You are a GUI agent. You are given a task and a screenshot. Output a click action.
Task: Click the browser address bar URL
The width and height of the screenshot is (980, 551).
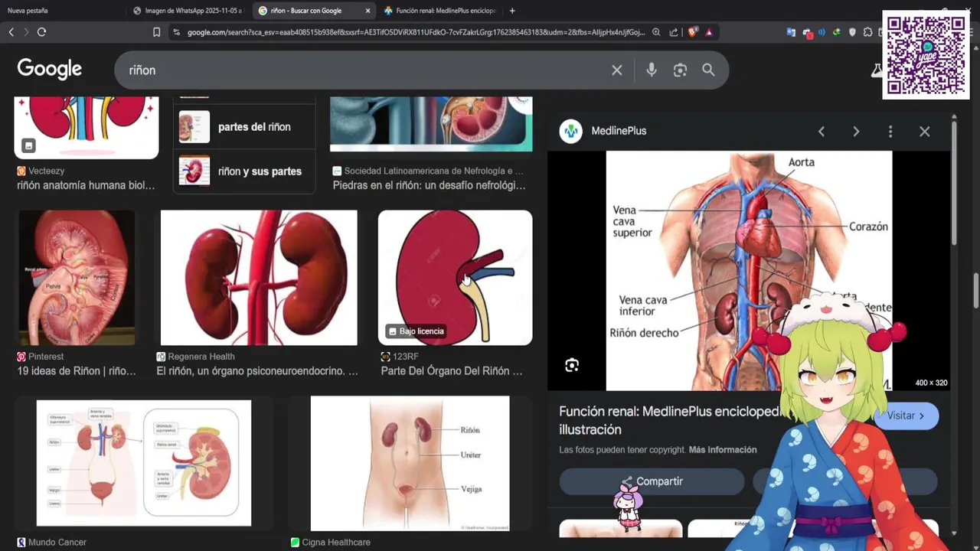[416, 32]
